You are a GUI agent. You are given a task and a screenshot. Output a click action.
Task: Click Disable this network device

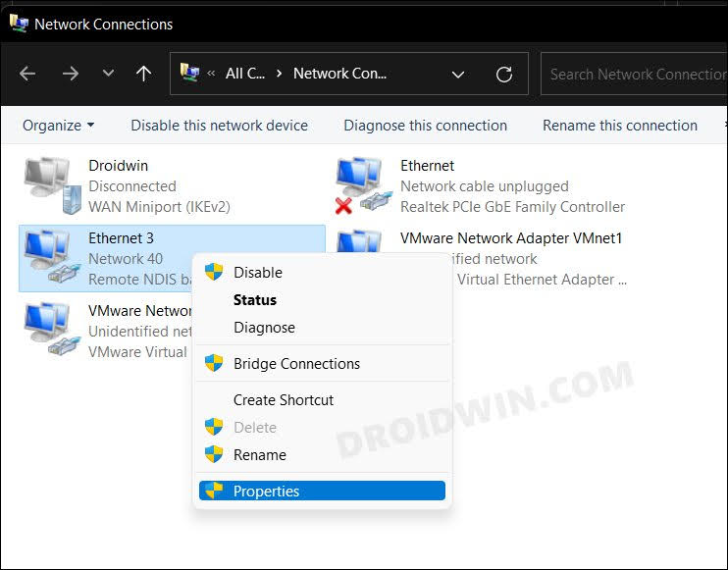click(219, 126)
